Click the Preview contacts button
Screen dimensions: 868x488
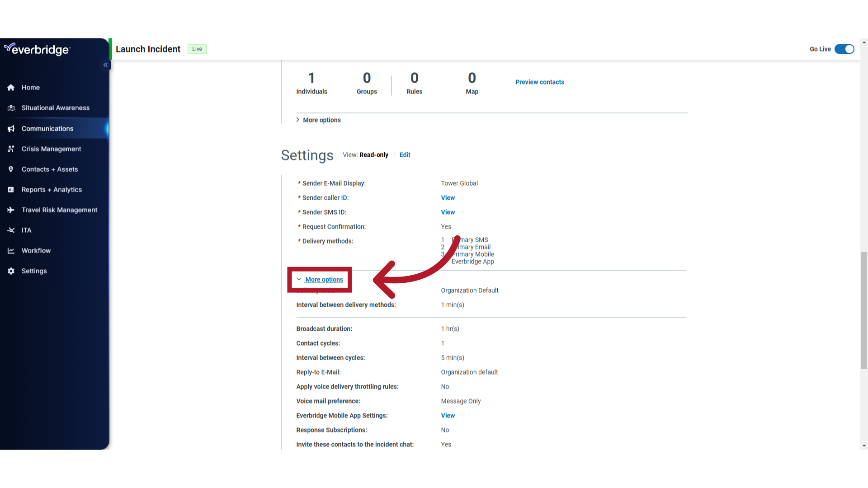(540, 82)
